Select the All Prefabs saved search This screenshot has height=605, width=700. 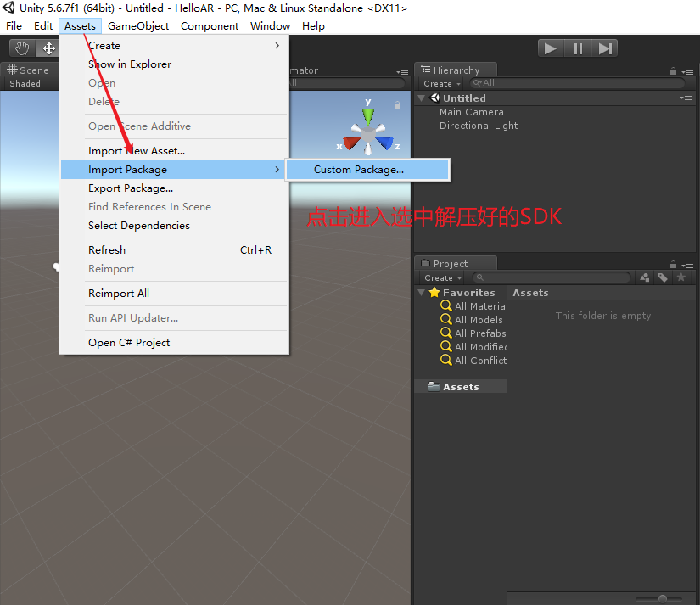coord(473,333)
